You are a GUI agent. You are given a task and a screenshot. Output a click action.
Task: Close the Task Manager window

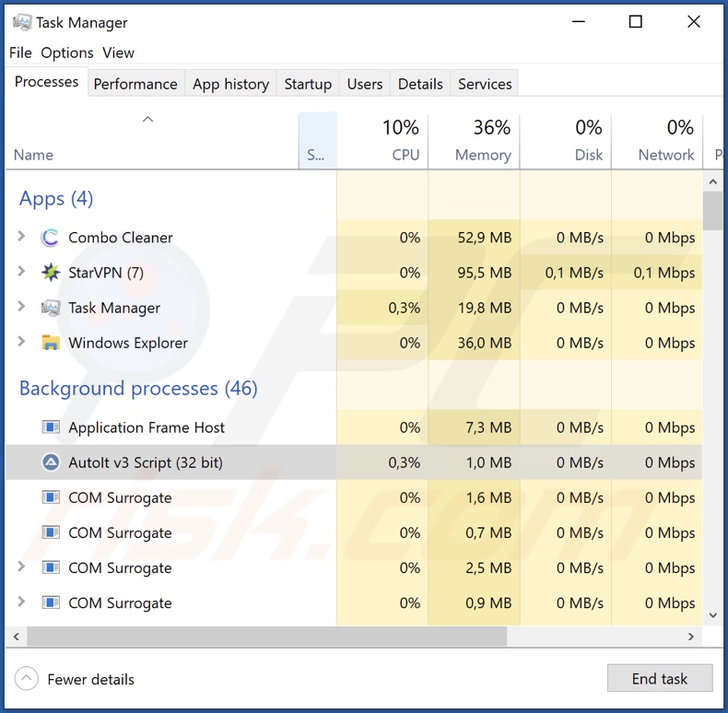pyautogui.click(x=694, y=21)
